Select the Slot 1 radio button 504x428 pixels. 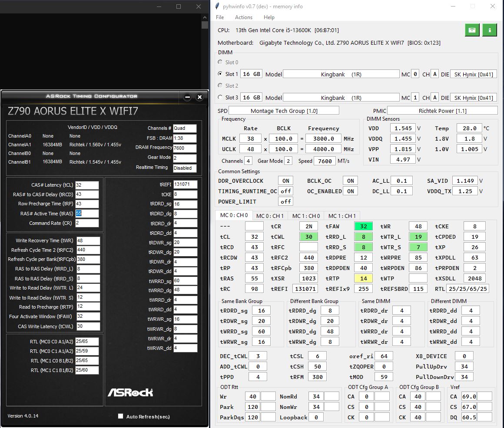tap(220, 73)
